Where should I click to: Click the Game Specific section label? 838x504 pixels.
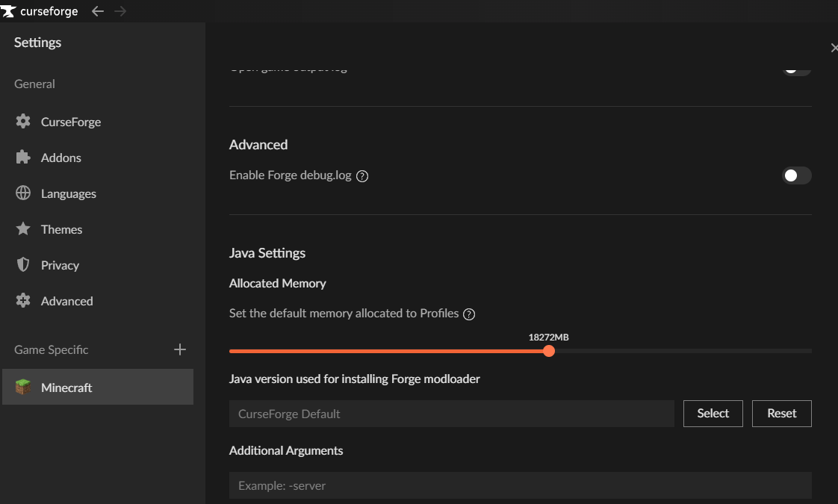point(52,349)
